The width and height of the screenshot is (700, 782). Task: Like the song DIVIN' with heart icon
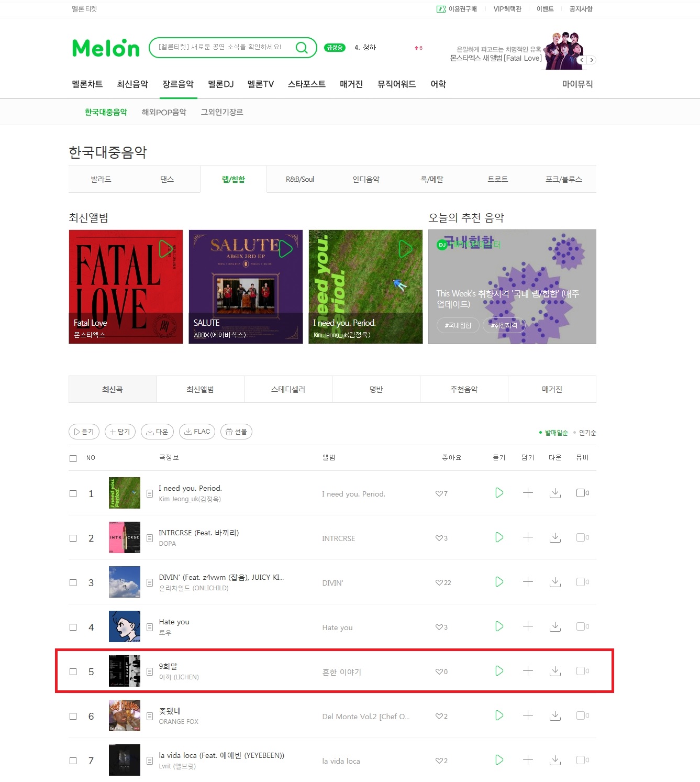(439, 582)
